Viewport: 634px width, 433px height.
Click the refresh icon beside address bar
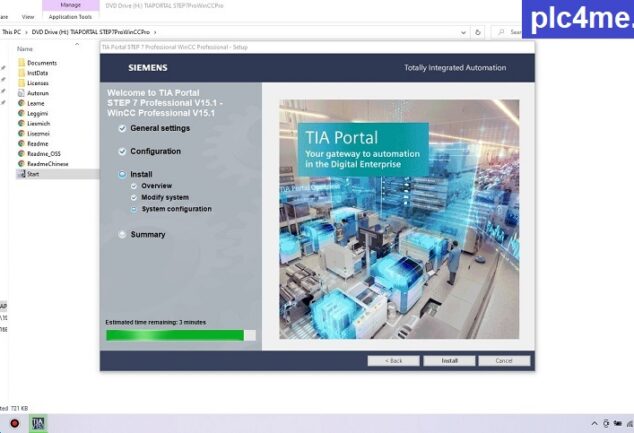pyautogui.click(x=479, y=32)
